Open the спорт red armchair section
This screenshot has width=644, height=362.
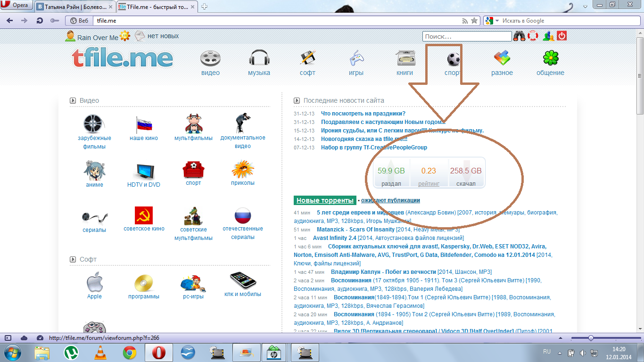[193, 169]
